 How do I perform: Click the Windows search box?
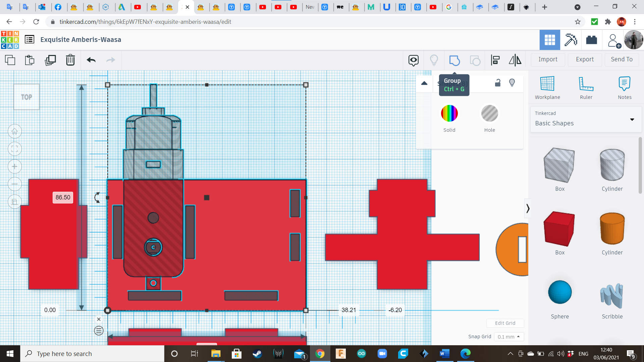[92, 354]
